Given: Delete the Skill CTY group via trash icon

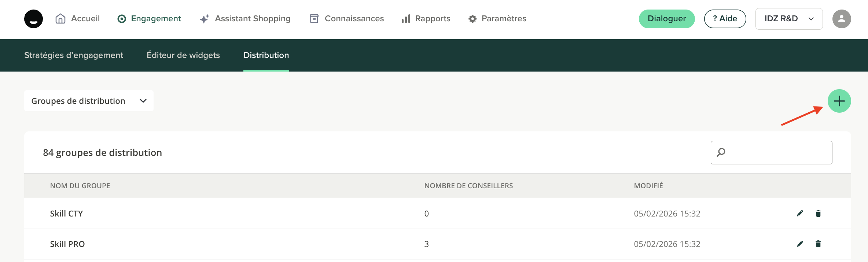Looking at the screenshot, I should pos(818,214).
